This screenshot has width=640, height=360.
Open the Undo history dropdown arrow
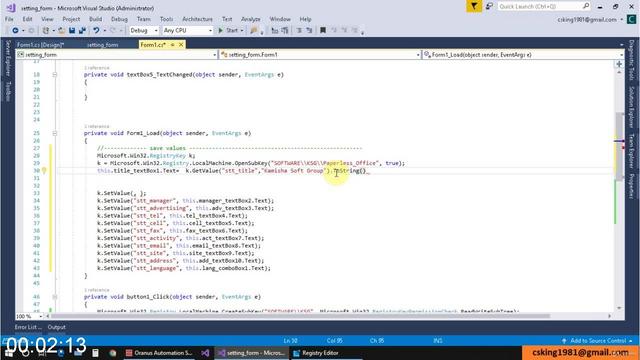click(104, 31)
